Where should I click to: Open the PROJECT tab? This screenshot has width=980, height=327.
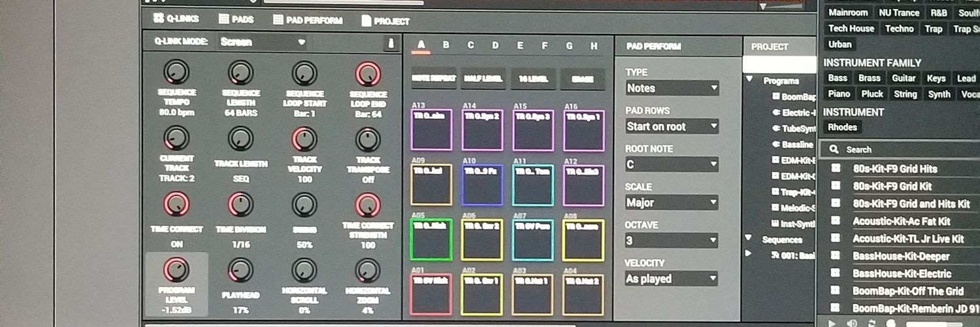(385, 21)
